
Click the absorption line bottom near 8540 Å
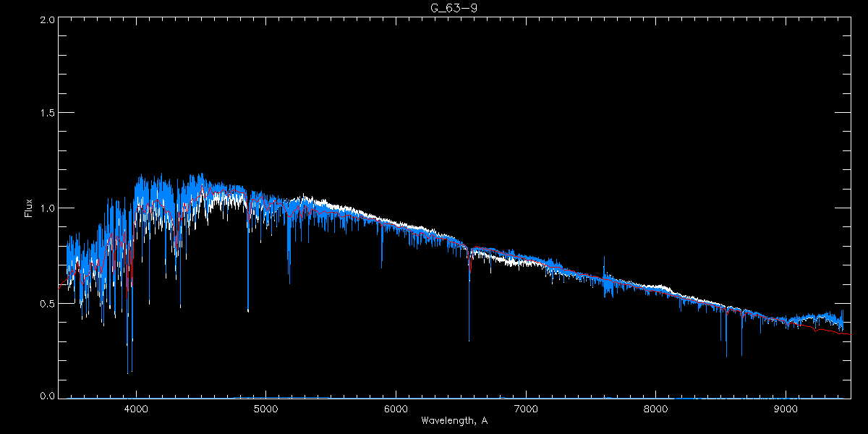pyautogui.click(x=726, y=355)
